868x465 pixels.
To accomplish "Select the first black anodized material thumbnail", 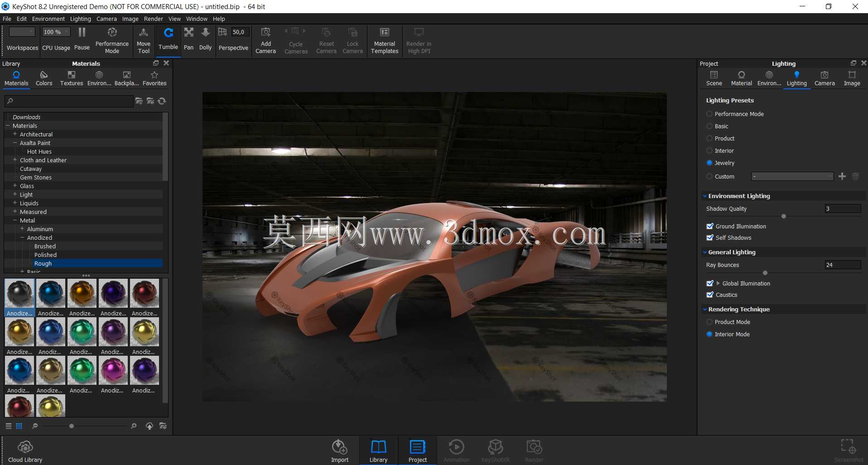I will point(19,298).
